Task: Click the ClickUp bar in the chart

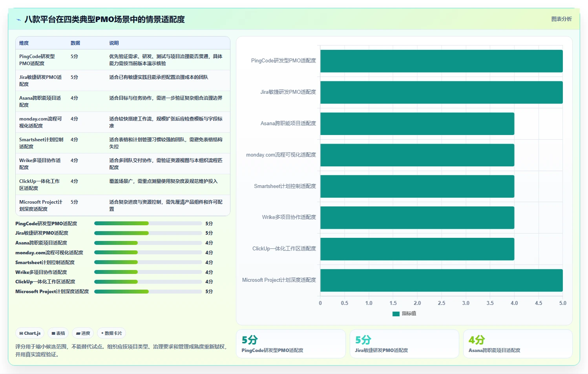Action: [x=417, y=249]
